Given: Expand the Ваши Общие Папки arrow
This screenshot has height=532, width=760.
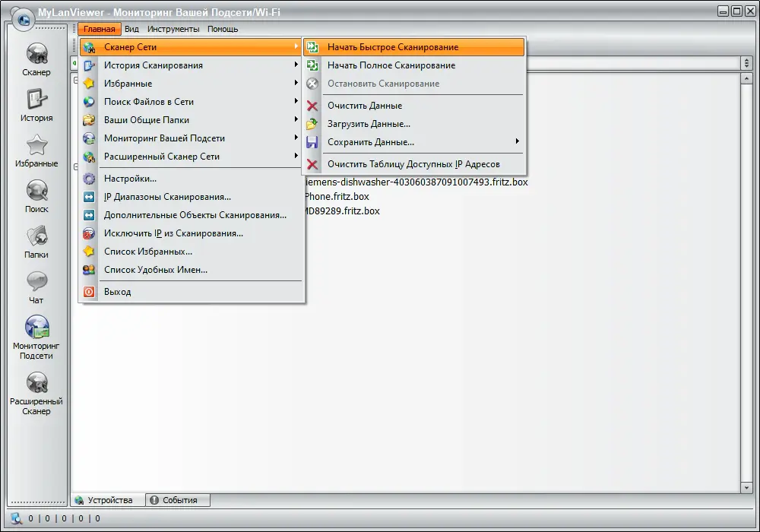Looking at the screenshot, I should (x=296, y=119).
